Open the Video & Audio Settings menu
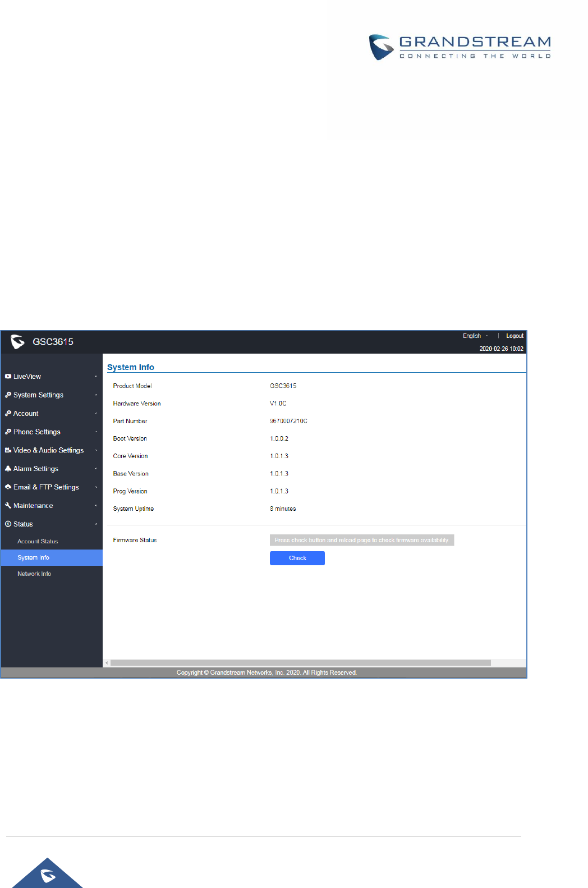This screenshot has height=888, width=588. (x=52, y=451)
